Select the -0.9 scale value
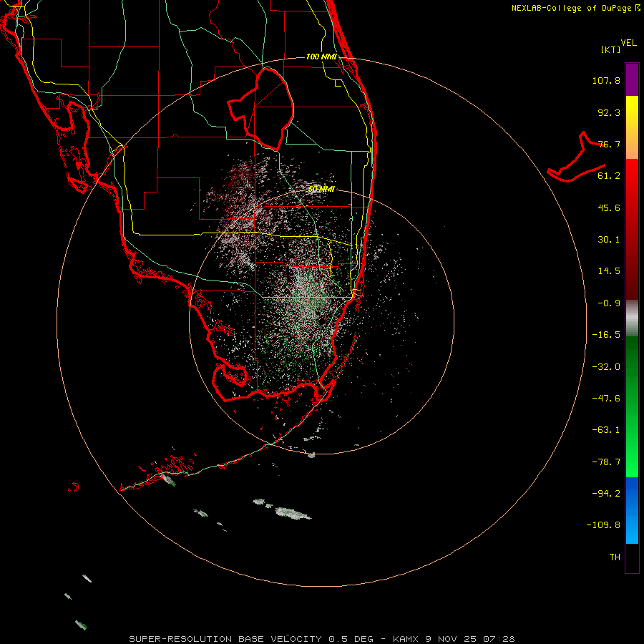This screenshot has height=644, width=644. click(x=609, y=303)
